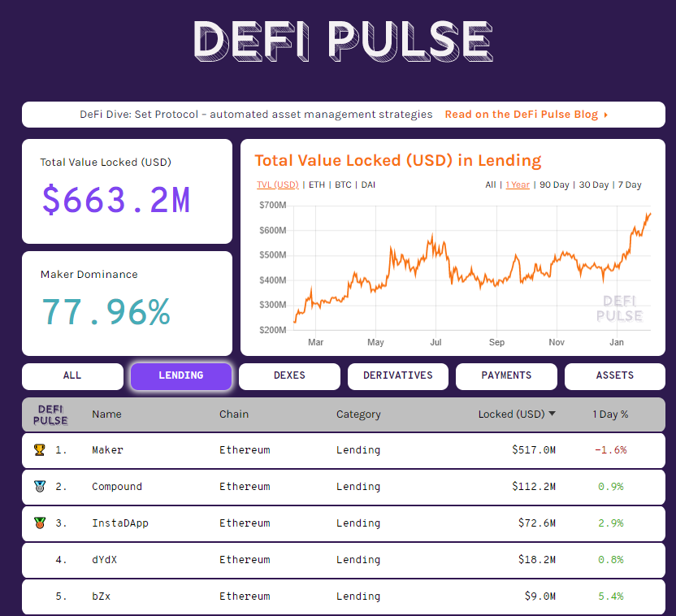Switch to the DERIVATIVES tab
The image size is (676, 616).
398,376
